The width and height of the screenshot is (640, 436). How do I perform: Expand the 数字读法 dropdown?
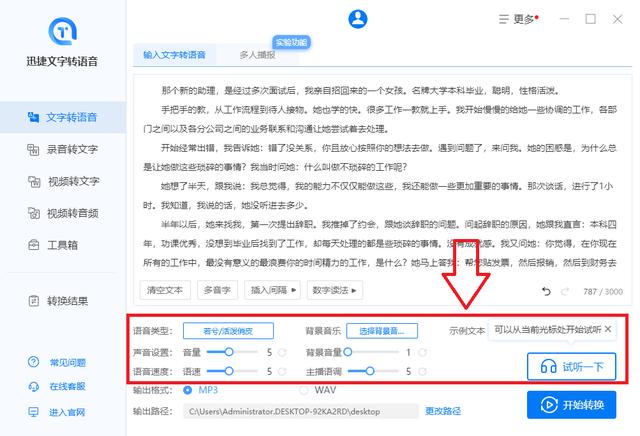[x=334, y=290]
